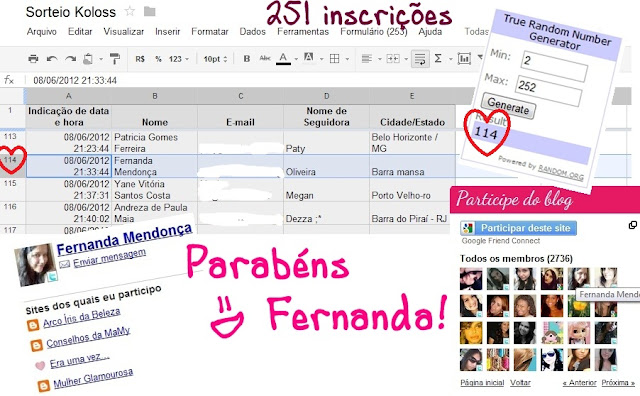Click the Patricia Gomes Ferreira name cell

tap(154, 143)
